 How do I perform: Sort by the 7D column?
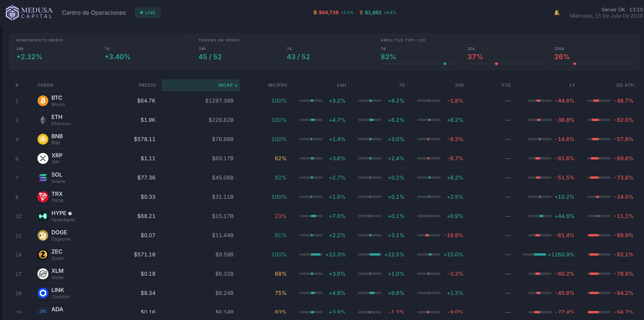(x=404, y=85)
